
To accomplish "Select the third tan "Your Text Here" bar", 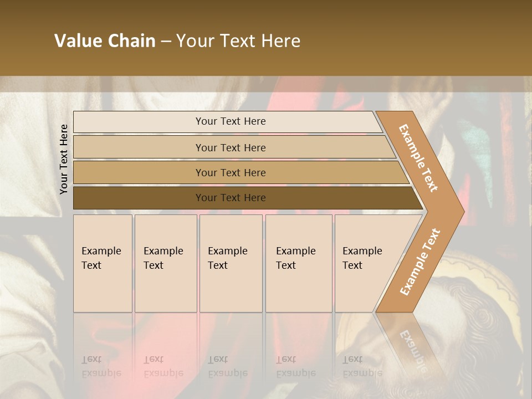I will (x=230, y=172).
